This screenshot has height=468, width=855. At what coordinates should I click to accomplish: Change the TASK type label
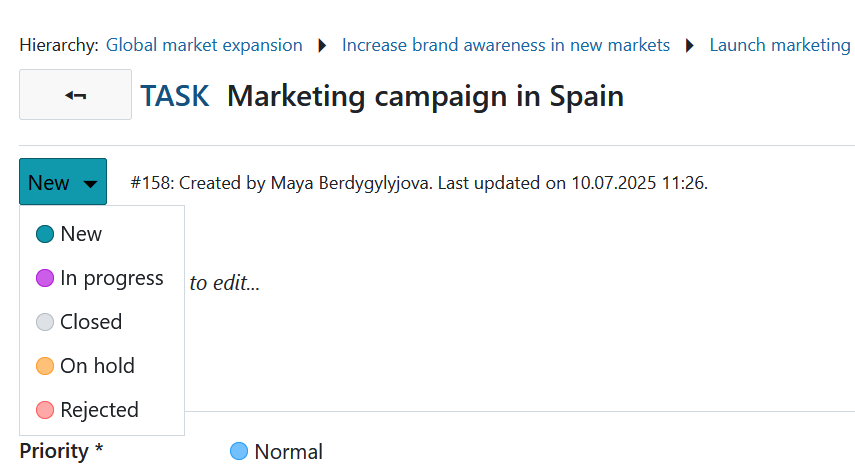(175, 96)
